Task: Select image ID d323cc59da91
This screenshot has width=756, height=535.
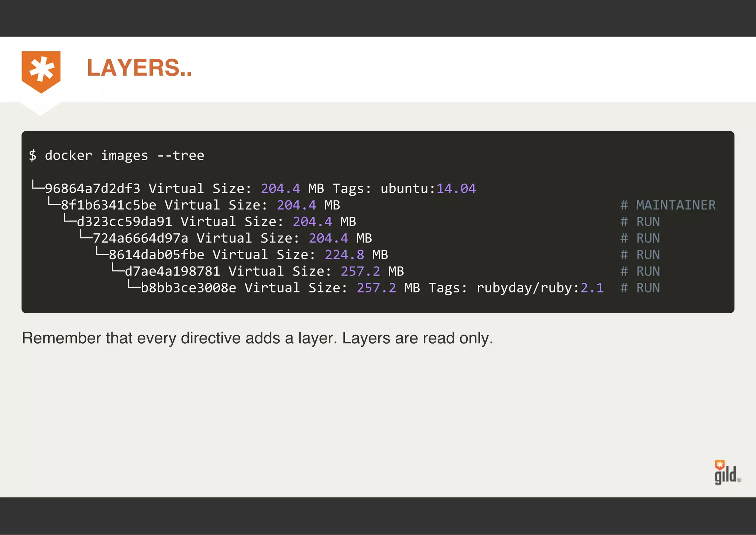Action: pyautogui.click(x=124, y=222)
